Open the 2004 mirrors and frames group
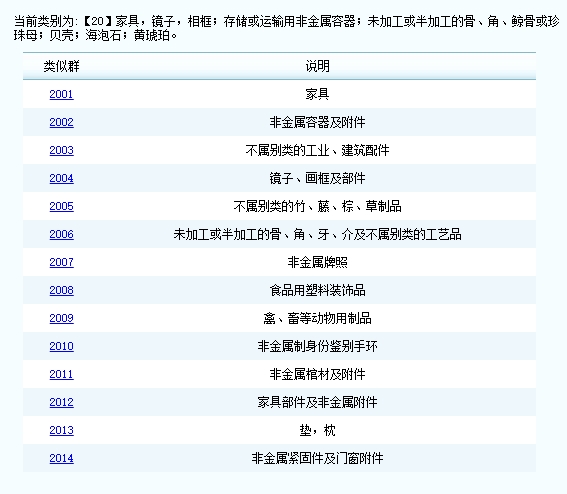 61,178
